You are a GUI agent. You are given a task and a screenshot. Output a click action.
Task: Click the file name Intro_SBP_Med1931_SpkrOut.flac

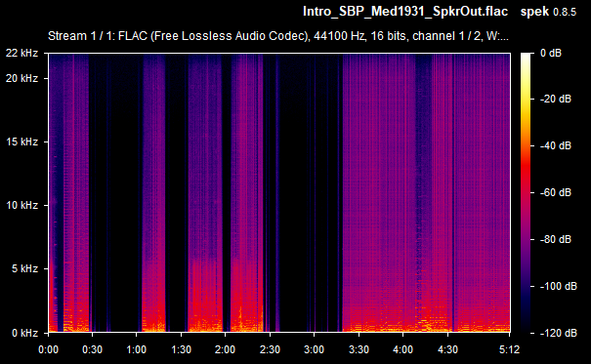point(405,12)
